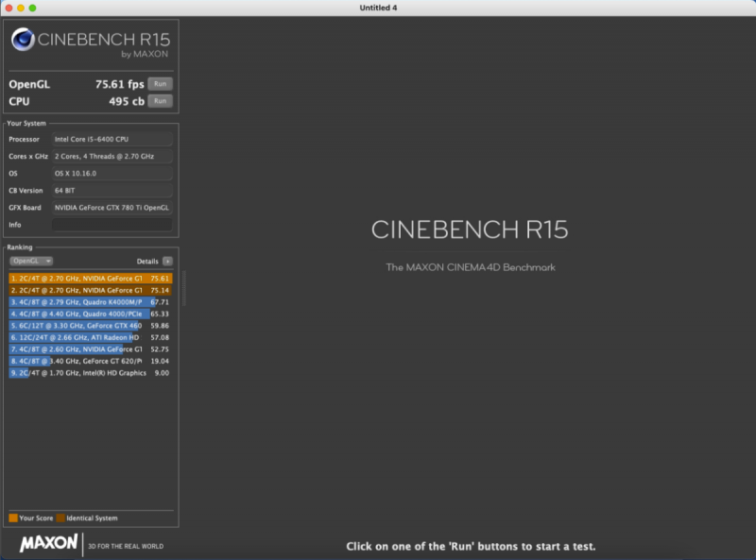Click the Info text field
The width and height of the screenshot is (756, 560).
(112, 225)
